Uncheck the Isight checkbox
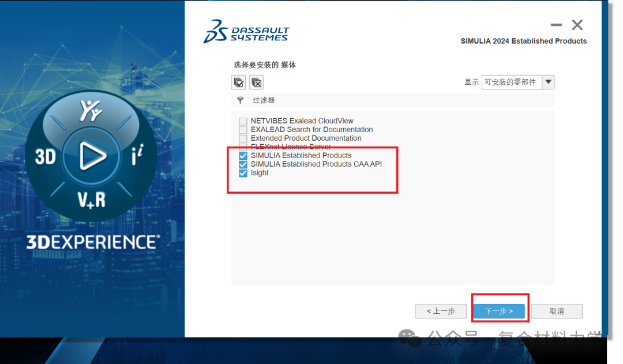This screenshot has height=364, width=623. point(243,172)
